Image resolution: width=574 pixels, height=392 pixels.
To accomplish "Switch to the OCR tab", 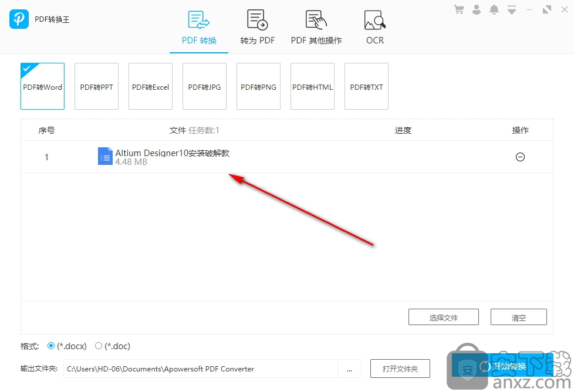I will pos(375,28).
